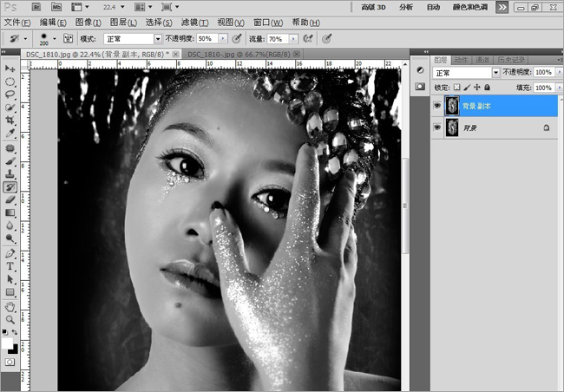Toggle the Brush panel button
Viewport: 564px width, 392px height.
point(68,38)
